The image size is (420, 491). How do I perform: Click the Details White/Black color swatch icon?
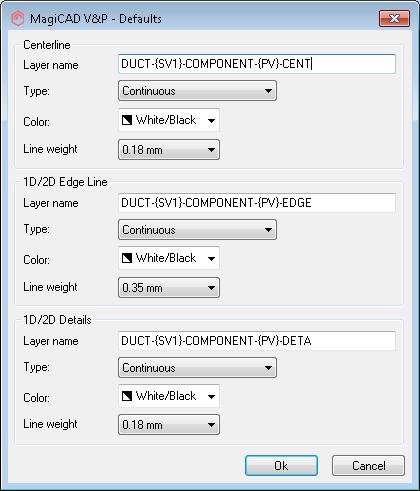click(x=127, y=396)
